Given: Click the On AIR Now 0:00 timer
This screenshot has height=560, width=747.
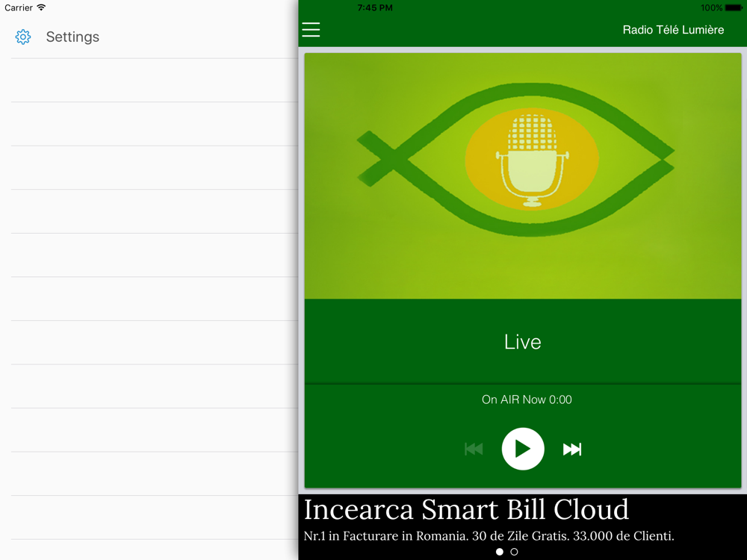Looking at the screenshot, I should pos(527,399).
